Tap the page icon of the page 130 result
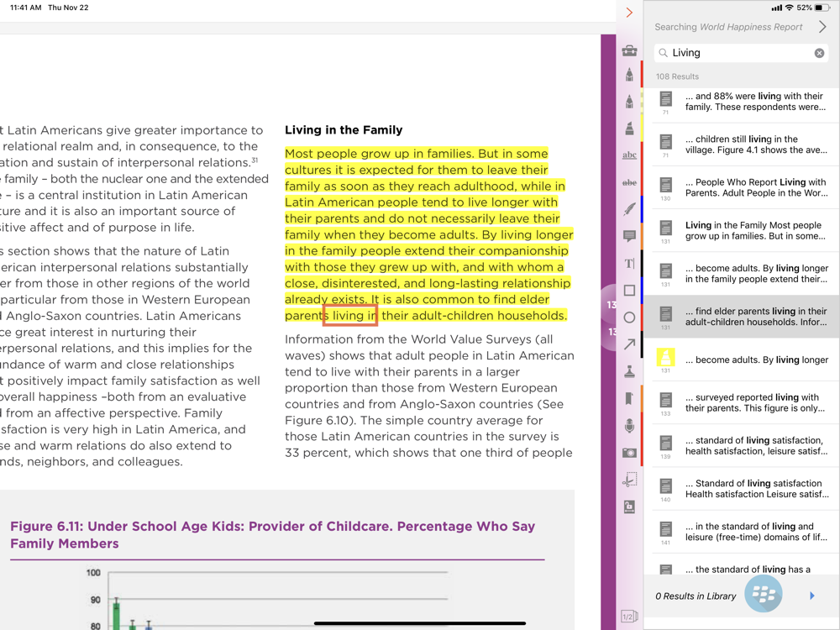 point(666,185)
